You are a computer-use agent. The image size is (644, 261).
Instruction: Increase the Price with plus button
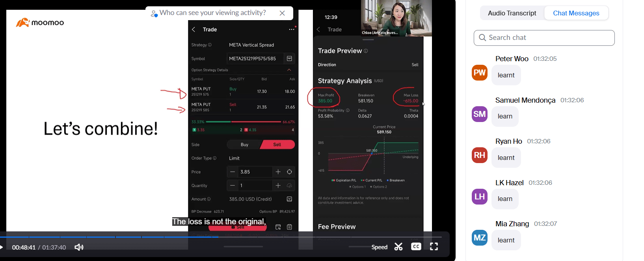tap(278, 172)
